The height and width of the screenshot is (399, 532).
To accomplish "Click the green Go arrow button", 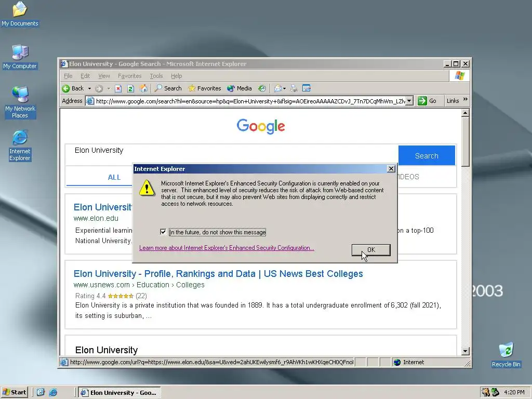I will pos(422,101).
